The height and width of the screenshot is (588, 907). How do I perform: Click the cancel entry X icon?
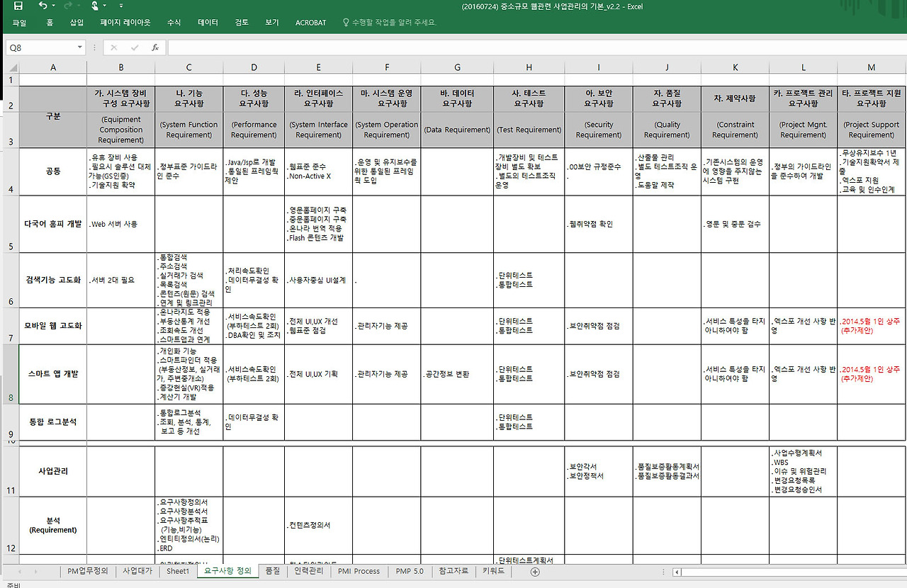click(114, 47)
